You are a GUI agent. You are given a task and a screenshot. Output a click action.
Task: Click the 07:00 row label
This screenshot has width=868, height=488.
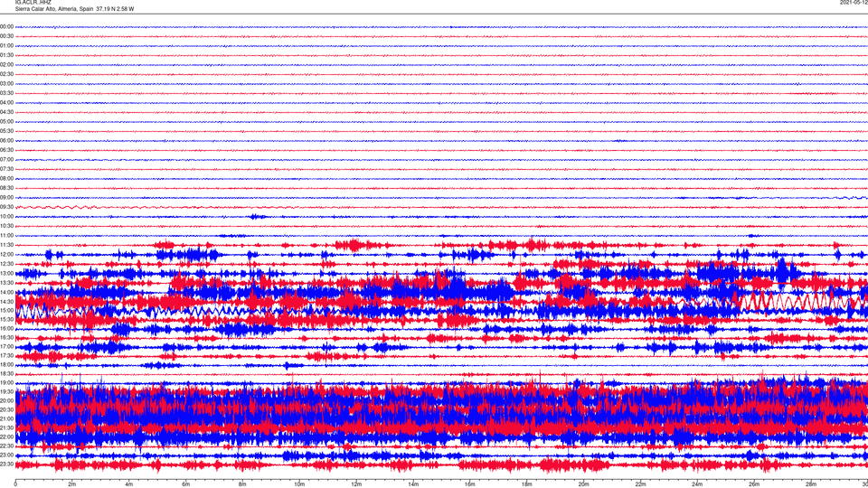point(6,160)
